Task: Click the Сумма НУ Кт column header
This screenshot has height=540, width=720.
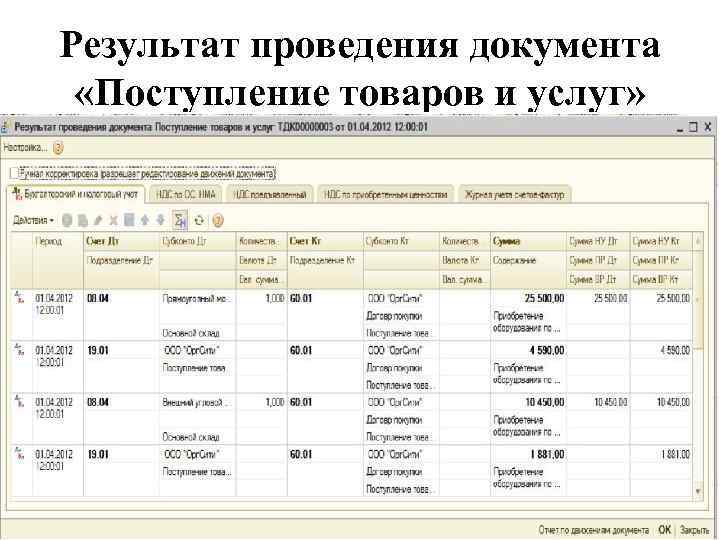Action: point(661,242)
